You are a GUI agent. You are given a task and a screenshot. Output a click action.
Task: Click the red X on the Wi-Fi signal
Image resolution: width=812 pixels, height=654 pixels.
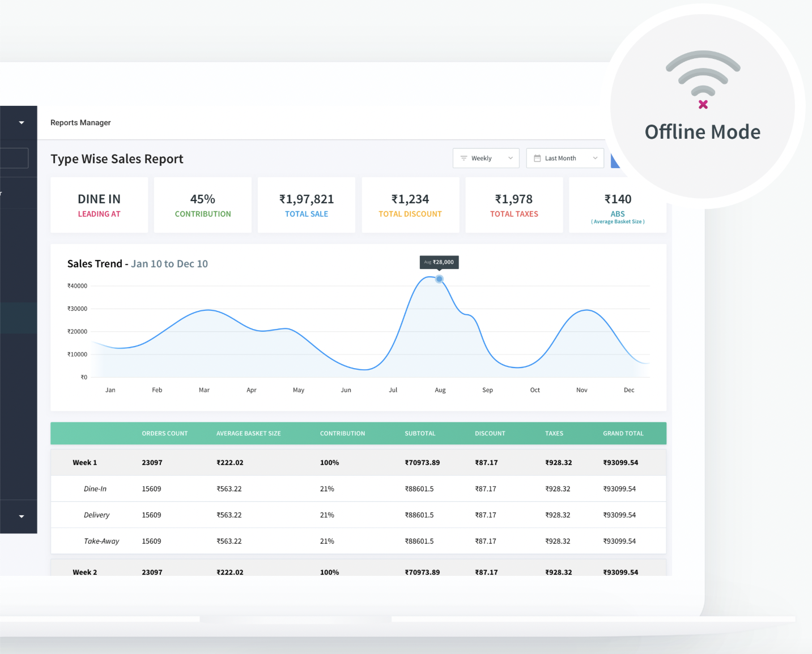point(703,104)
